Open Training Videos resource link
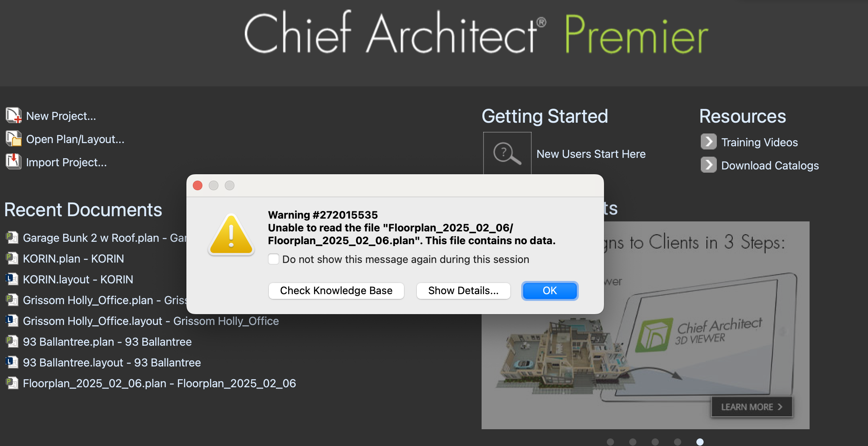This screenshot has height=446, width=868. point(760,142)
